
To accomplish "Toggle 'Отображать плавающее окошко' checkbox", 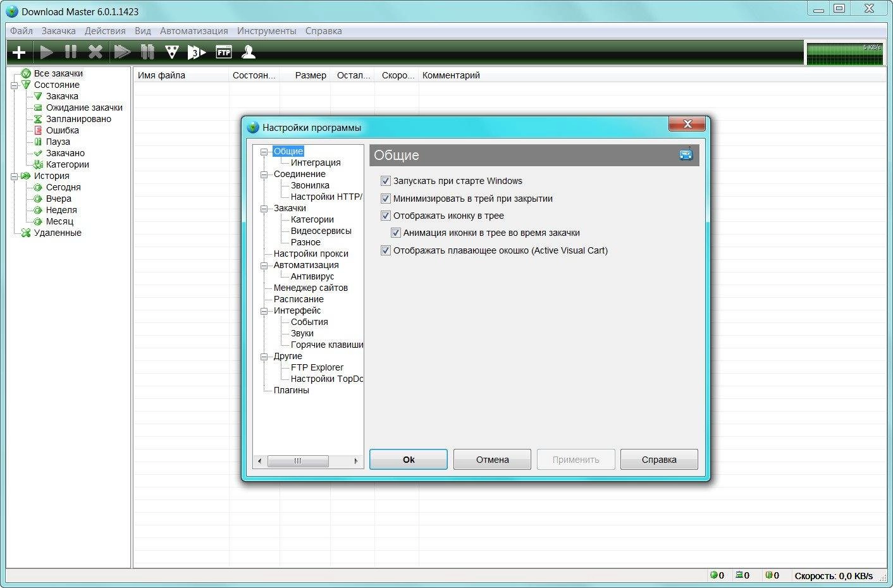I will [386, 250].
